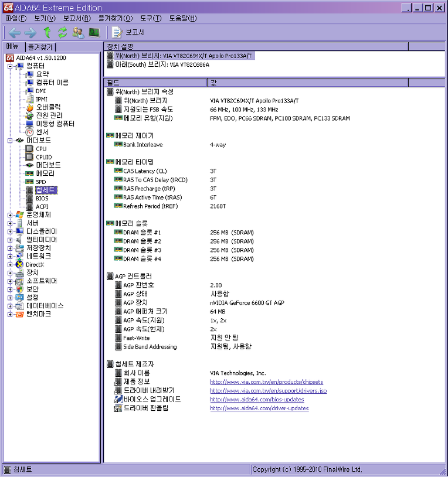The height and width of the screenshot is (477, 448).
Task: Select CPUID tree item
Action: [44, 157]
